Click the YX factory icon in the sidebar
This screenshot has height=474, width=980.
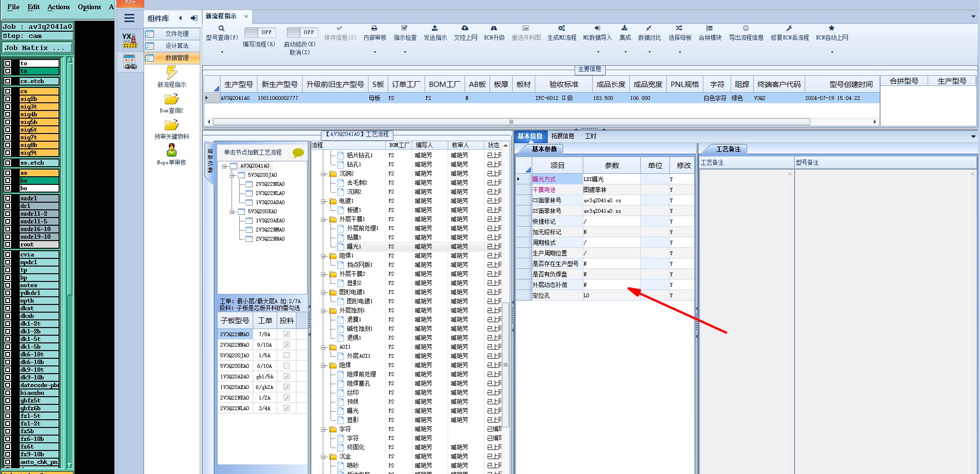click(129, 40)
